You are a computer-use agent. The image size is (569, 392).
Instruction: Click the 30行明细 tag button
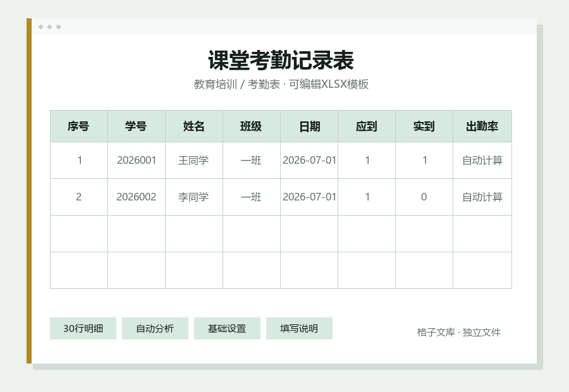pyautogui.click(x=83, y=329)
